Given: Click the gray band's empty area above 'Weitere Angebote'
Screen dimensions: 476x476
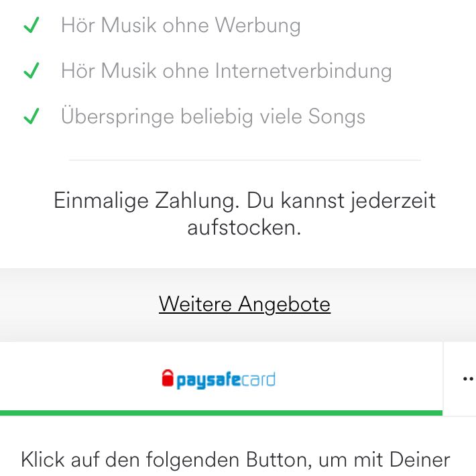Looking at the screenshot, I should pos(238,280).
